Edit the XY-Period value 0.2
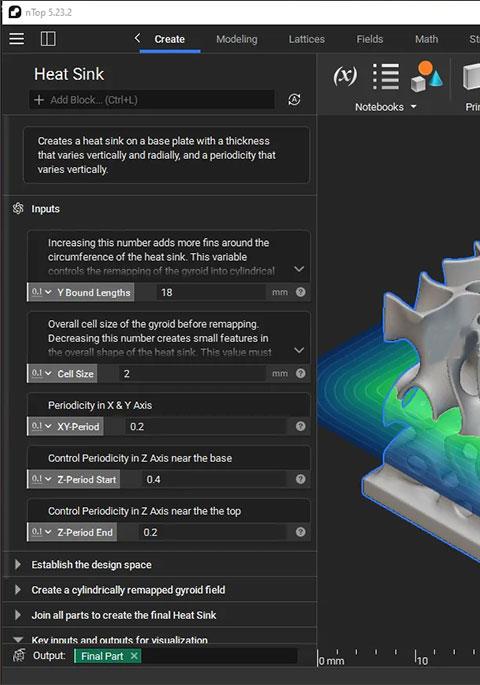 point(206,427)
